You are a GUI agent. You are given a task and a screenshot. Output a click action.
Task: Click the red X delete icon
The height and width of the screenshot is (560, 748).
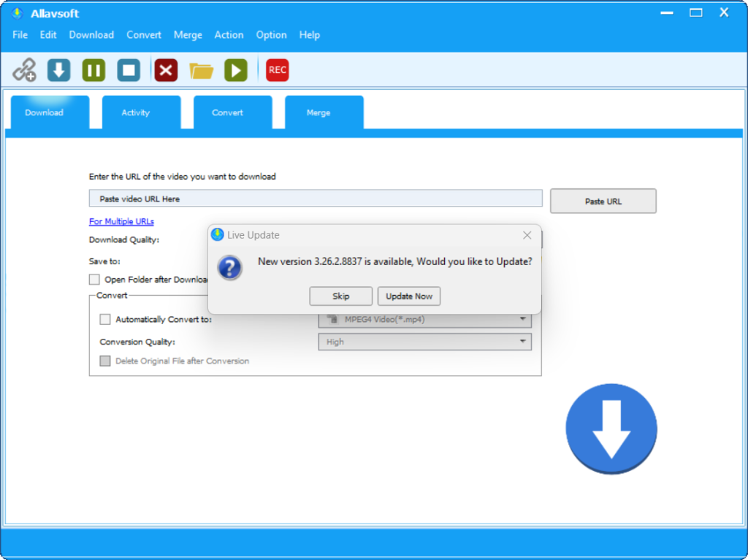click(x=164, y=70)
